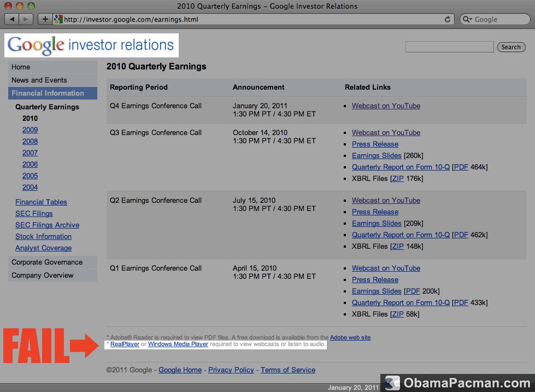Open Stock Information link
This screenshot has height=392, width=535.
43,237
